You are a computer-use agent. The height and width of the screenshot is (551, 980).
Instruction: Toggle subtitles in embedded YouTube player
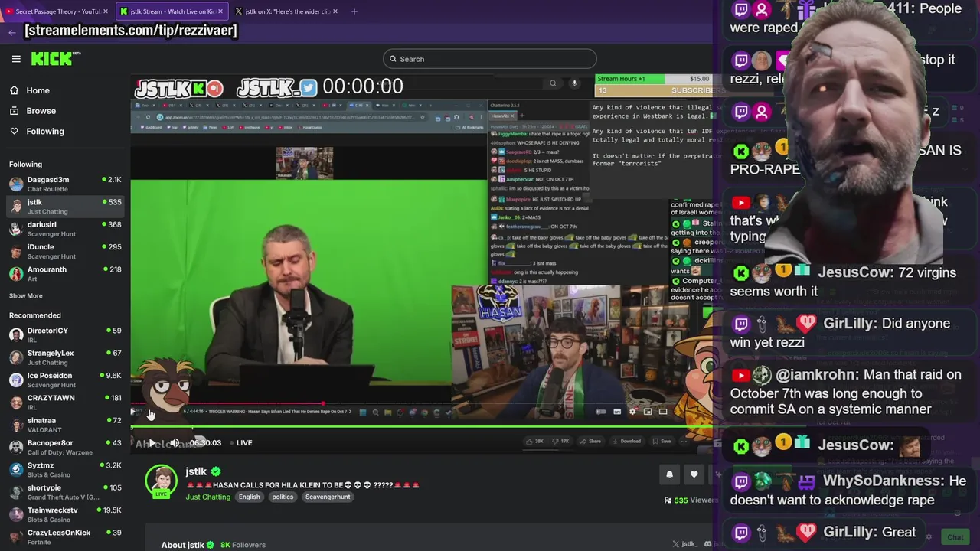pyautogui.click(x=617, y=412)
